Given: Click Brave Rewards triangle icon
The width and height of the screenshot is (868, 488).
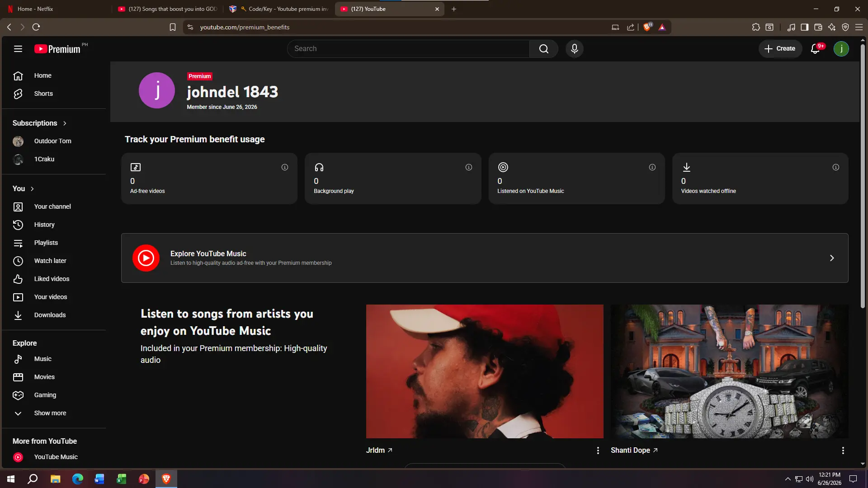Looking at the screenshot, I should click(x=662, y=27).
